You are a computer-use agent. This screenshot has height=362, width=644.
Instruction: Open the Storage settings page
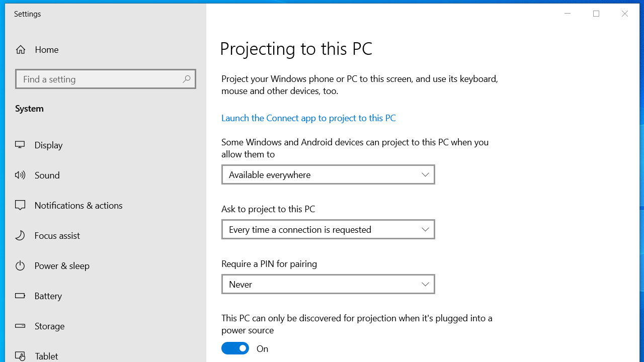[x=49, y=326]
